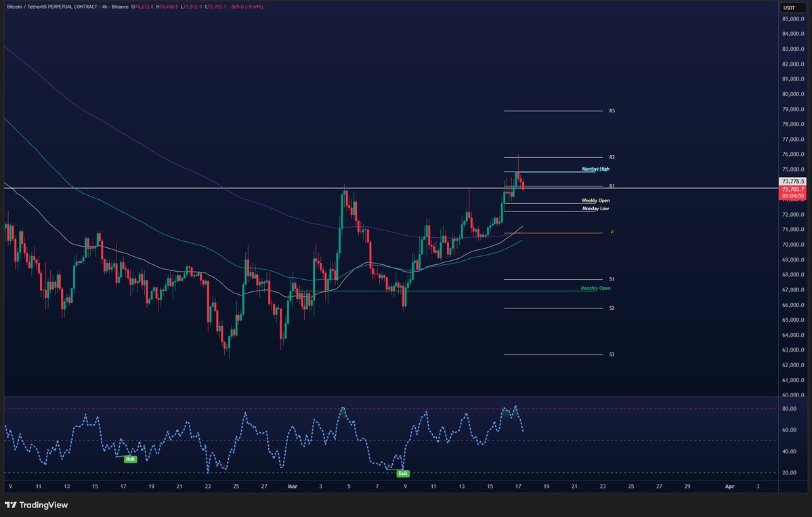
Task: Select the S3 pivot label
Action: click(612, 355)
